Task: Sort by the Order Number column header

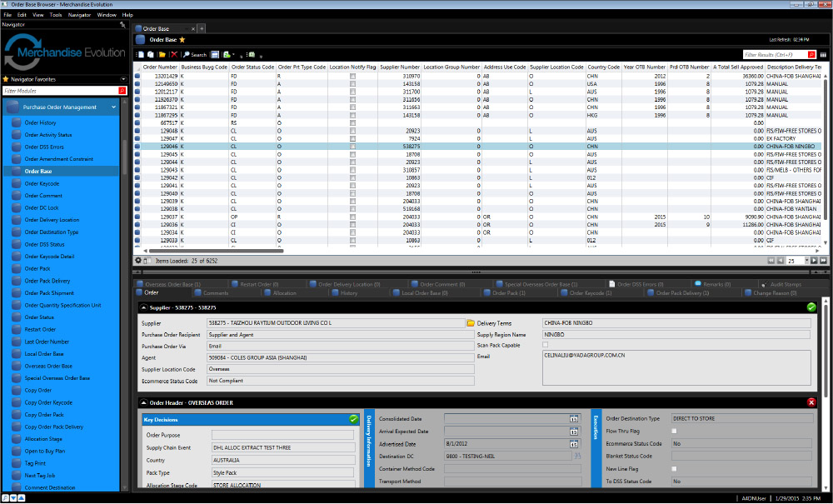Action: [x=160, y=67]
